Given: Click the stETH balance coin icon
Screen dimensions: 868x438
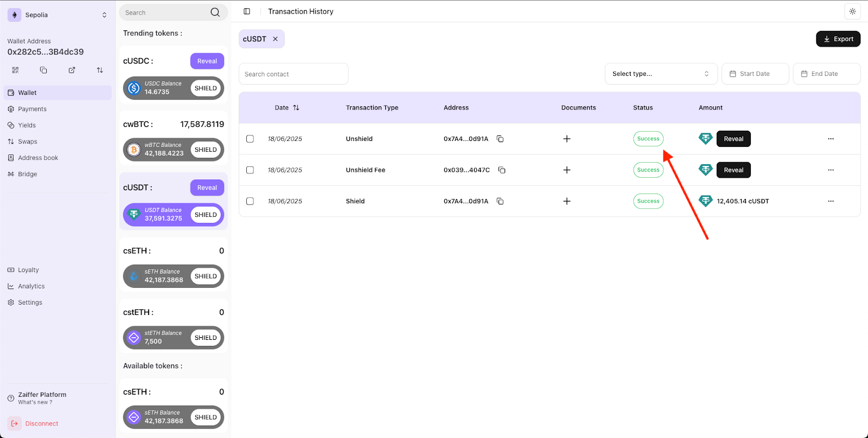Looking at the screenshot, I should tap(134, 338).
